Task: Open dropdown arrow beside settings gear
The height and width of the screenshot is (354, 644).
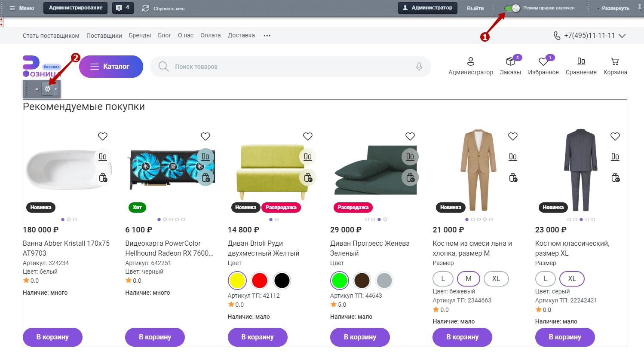Action: point(56,89)
